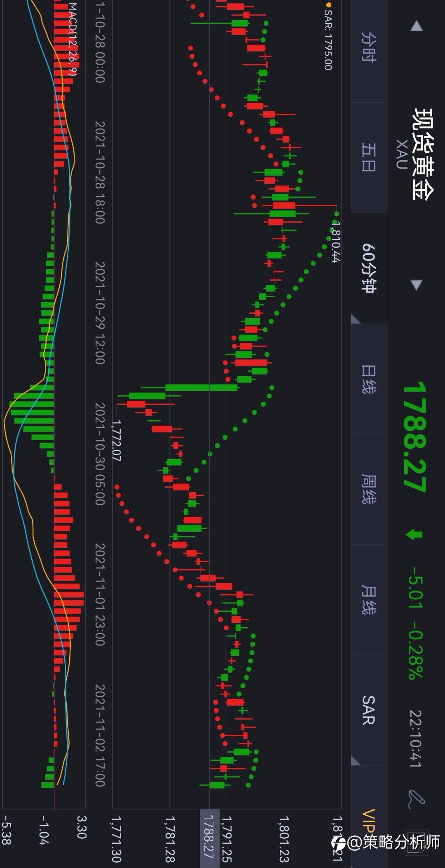Image resolution: width=445 pixels, height=868 pixels.
Task: Click the current price 1788.27
Action: pyautogui.click(x=414, y=437)
